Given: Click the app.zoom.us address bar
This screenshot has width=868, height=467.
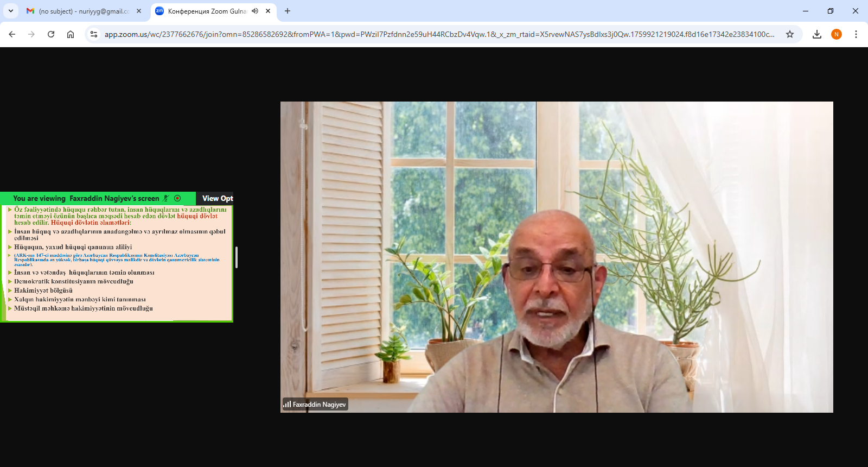Looking at the screenshot, I should click(434, 34).
